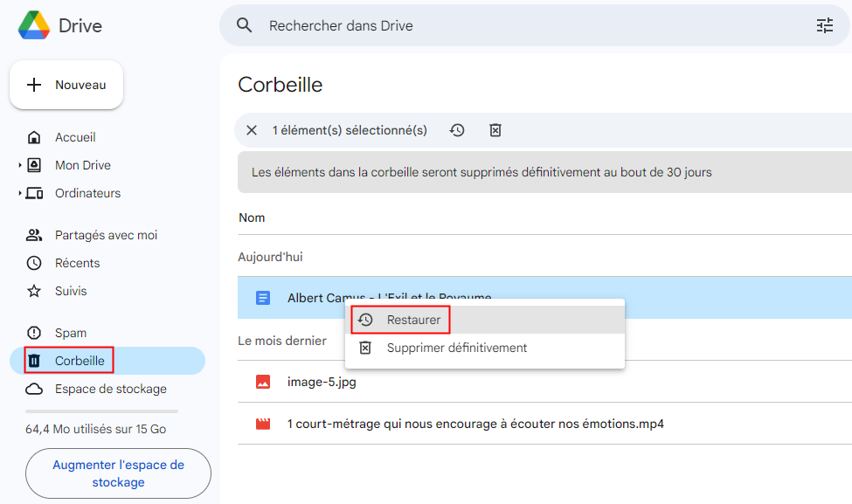Deselect items using the X in the selection bar
Image resolution: width=852 pixels, height=504 pixels.
pos(251,129)
